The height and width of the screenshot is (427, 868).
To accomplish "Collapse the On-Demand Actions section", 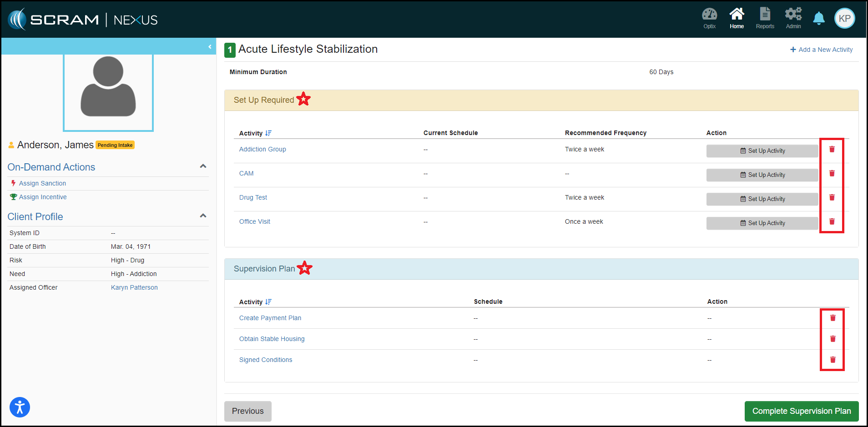I will pyautogui.click(x=203, y=166).
